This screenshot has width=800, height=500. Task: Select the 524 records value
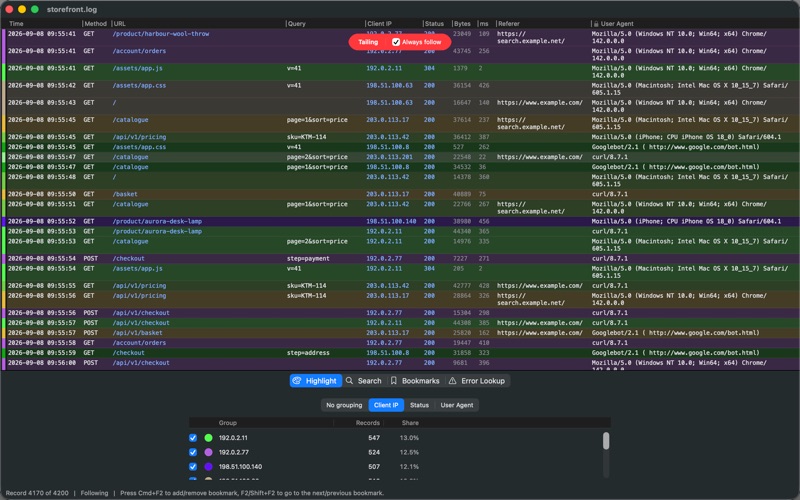pyautogui.click(x=374, y=452)
